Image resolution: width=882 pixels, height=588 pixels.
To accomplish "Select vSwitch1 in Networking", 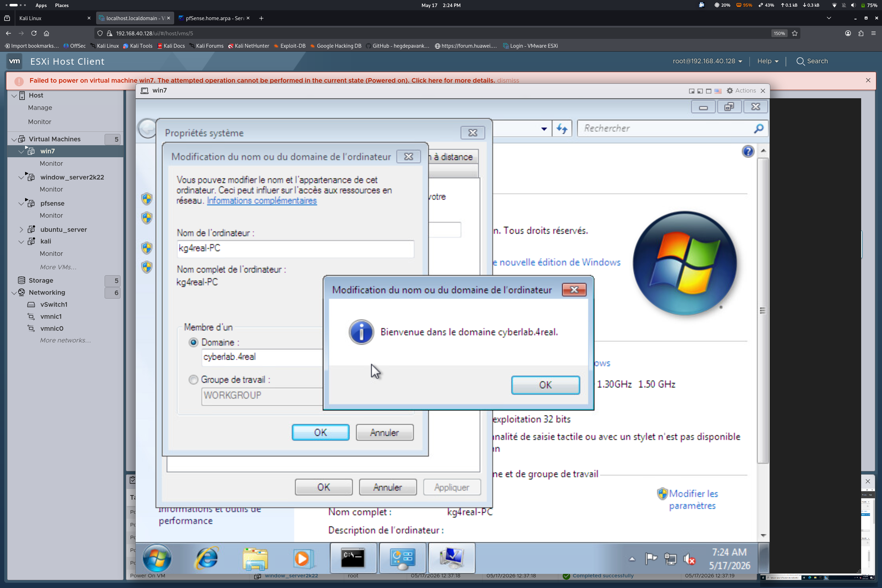I will (54, 305).
